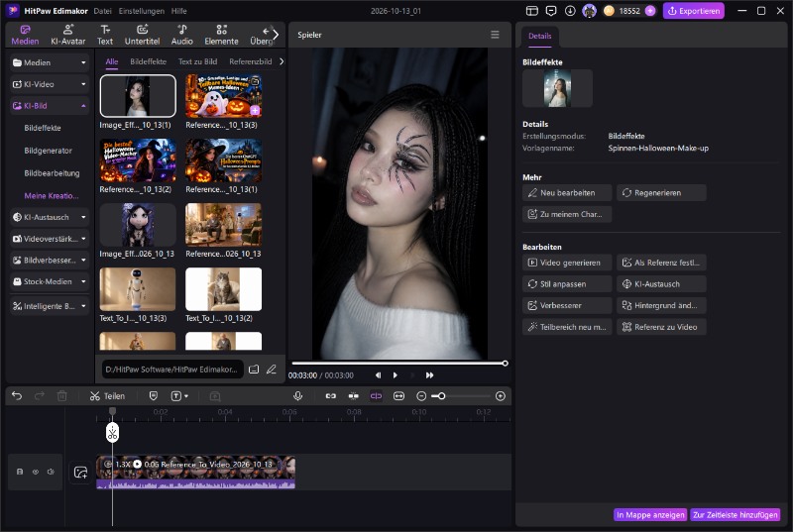Click In Mappe anzeigen button

coord(650,515)
